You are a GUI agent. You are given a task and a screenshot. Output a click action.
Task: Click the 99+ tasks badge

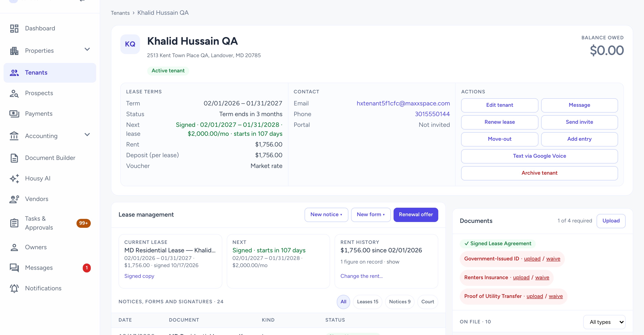click(x=83, y=223)
